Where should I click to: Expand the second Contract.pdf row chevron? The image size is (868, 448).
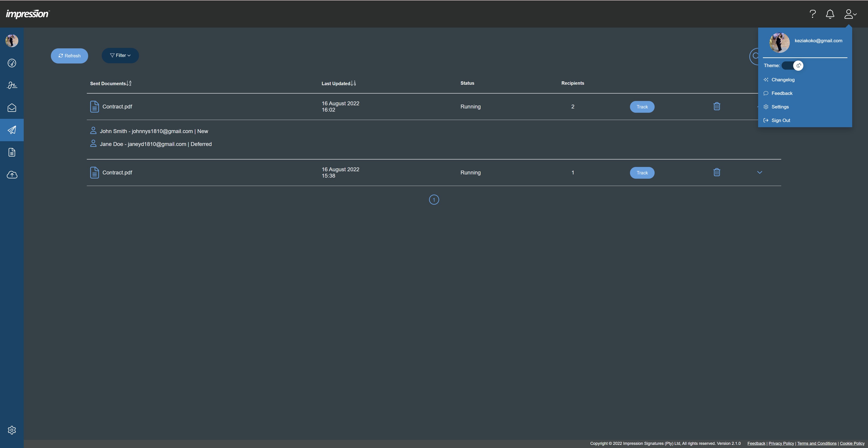pos(759,172)
